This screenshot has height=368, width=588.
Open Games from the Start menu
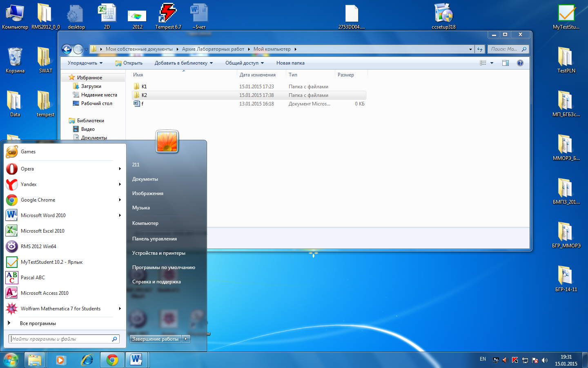point(65,152)
